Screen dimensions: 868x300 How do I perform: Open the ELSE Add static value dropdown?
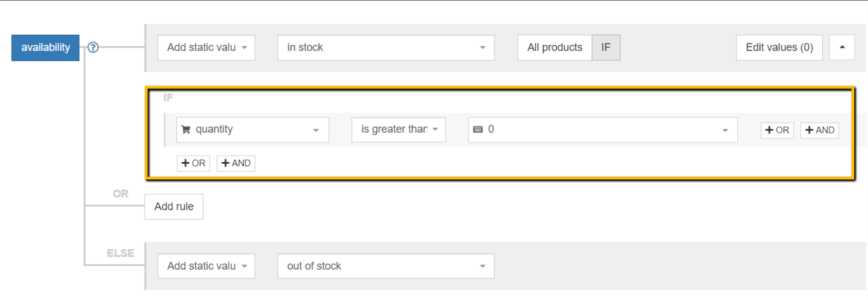[x=206, y=266]
